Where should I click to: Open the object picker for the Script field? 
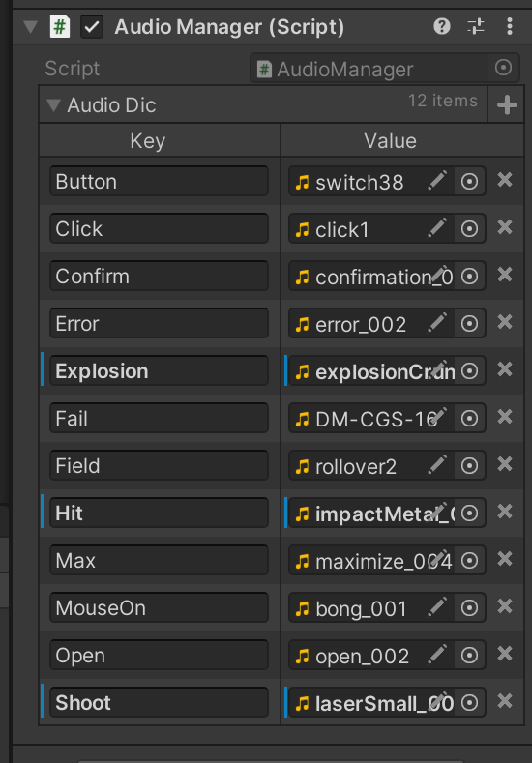coord(504,68)
